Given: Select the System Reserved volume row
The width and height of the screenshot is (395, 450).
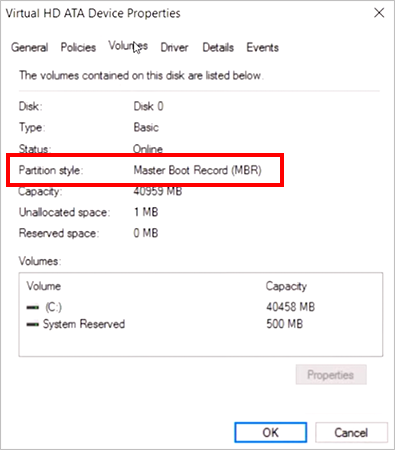Looking at the screenshot, I should tap(200, 324).
